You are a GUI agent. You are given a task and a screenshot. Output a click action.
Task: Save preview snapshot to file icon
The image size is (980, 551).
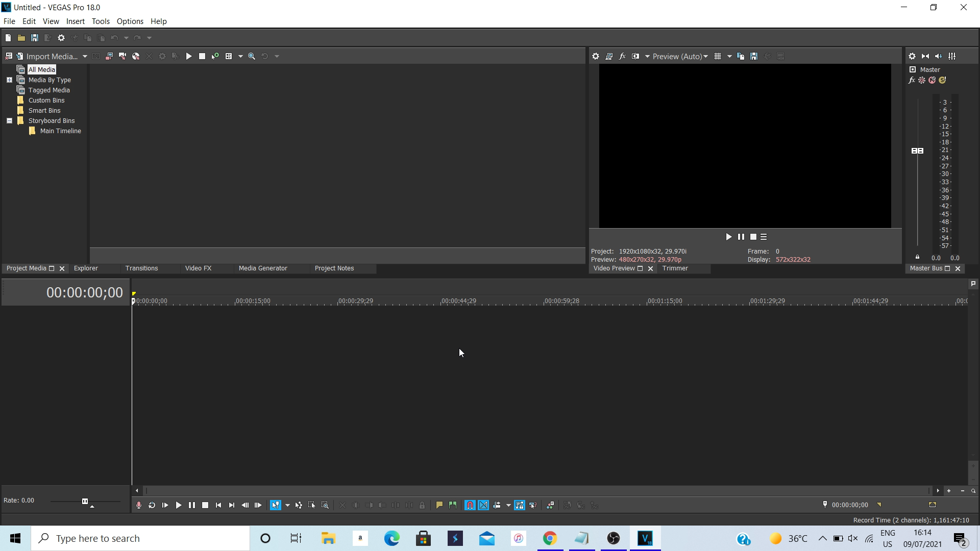pyautogui.click(x=754, y=56)
